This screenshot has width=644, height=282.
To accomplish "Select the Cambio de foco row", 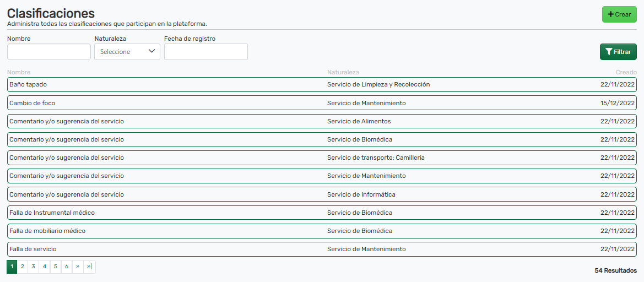I will pos(322,103).
